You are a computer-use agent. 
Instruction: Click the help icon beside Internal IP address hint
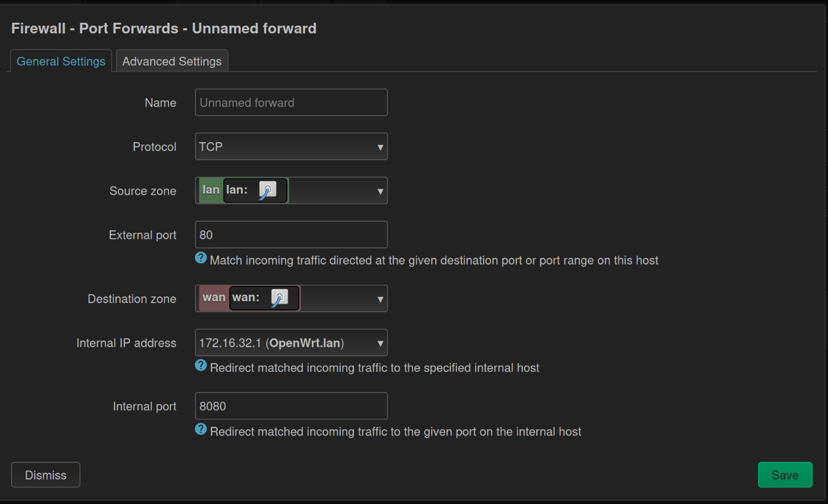[x=200, y=365]
